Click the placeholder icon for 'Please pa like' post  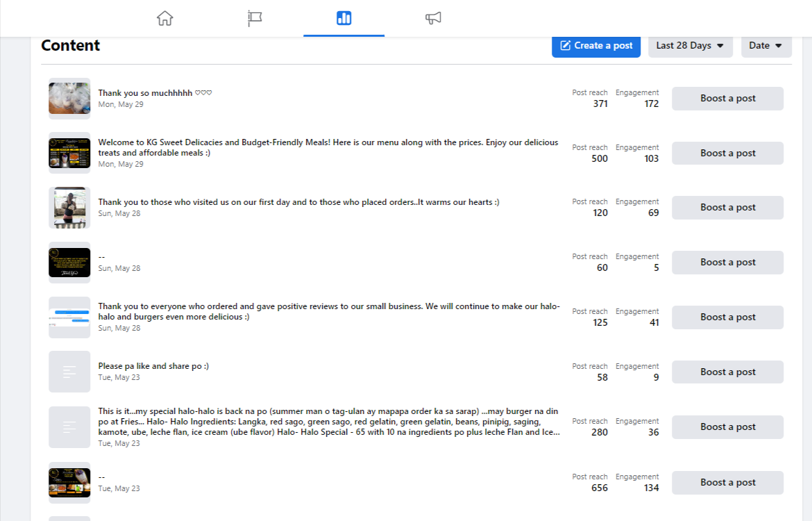pyautogui.click(x=69, y=372)
